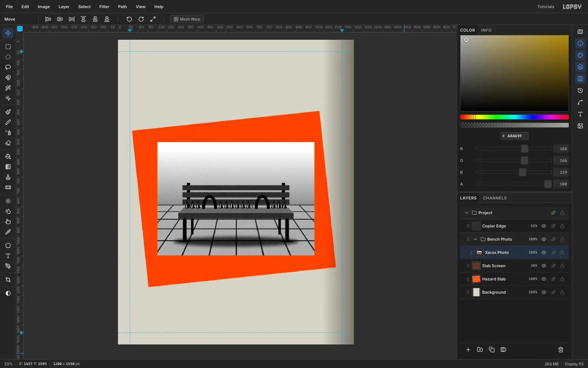Open the Select menu

pos(85,7)
